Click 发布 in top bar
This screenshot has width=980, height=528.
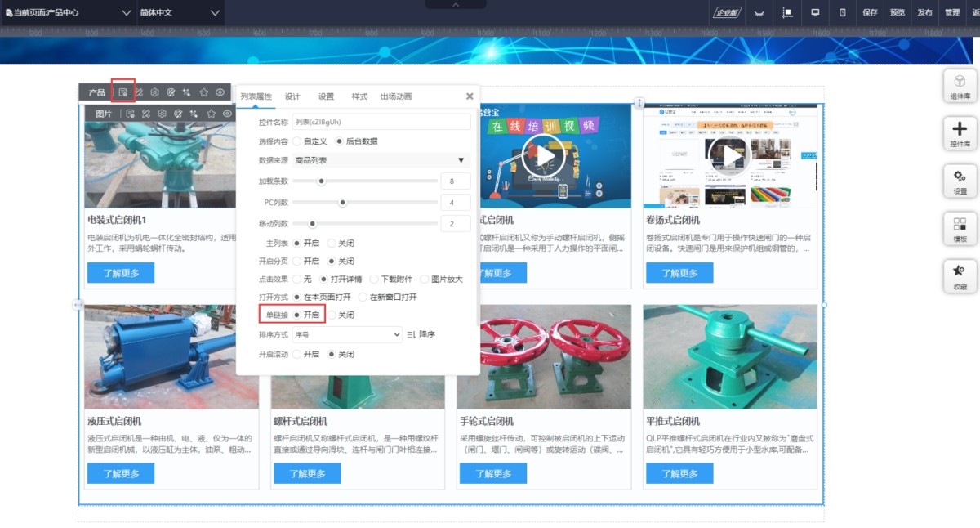924,12
